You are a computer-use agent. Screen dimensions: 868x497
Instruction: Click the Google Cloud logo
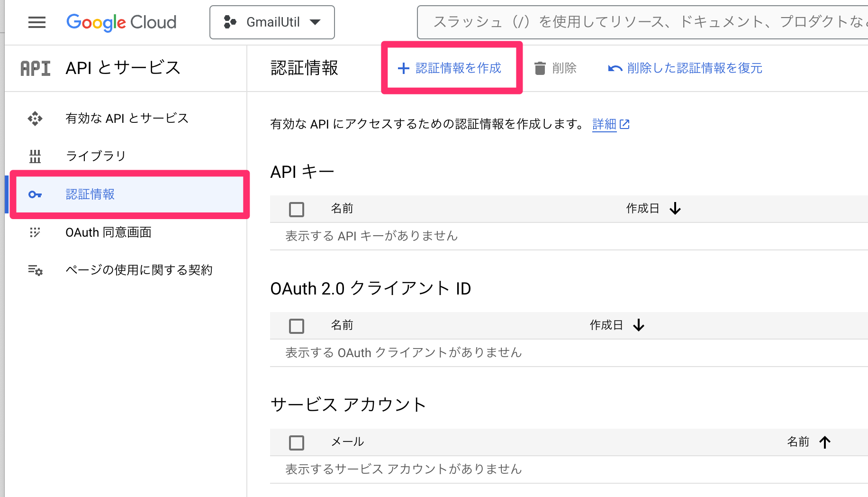click(121, 22)
